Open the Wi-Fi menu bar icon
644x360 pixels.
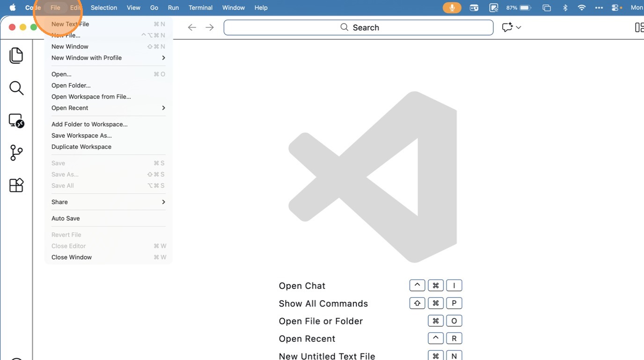(x=582, y=7)
